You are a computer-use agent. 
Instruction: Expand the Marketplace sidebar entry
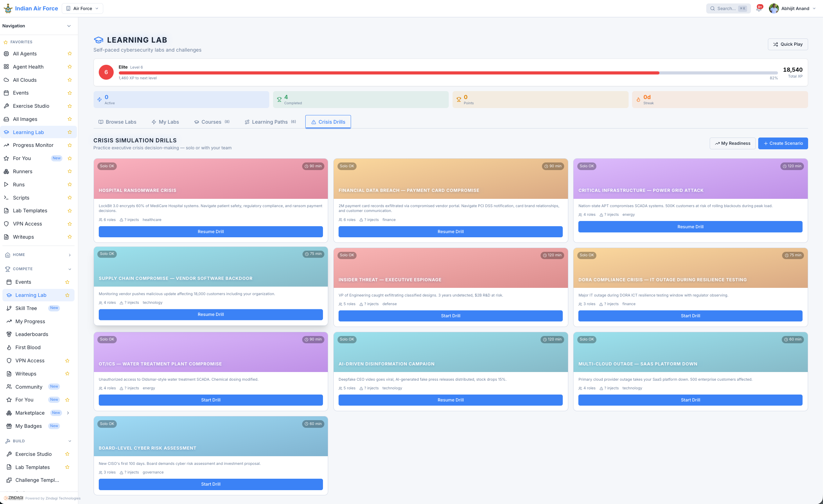[68, 413]
